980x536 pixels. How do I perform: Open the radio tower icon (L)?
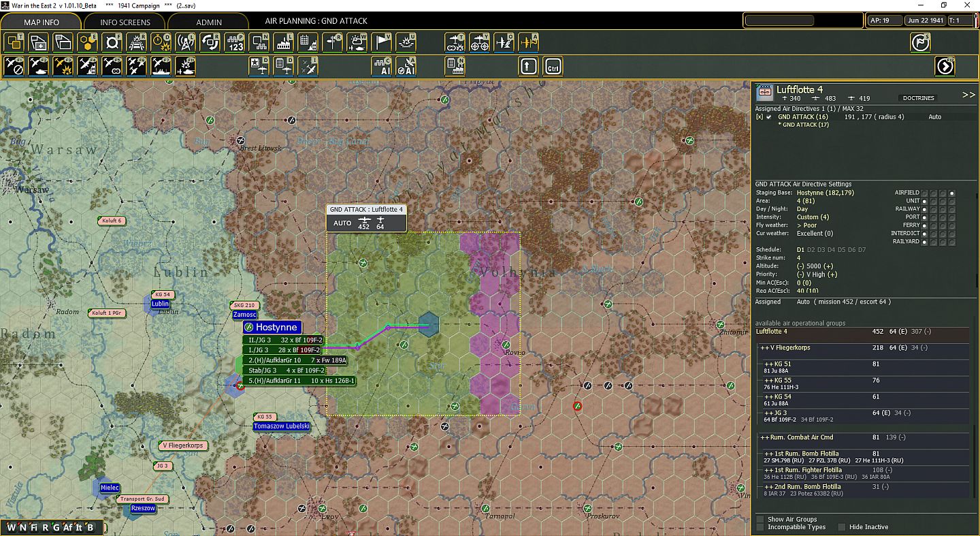184,42
